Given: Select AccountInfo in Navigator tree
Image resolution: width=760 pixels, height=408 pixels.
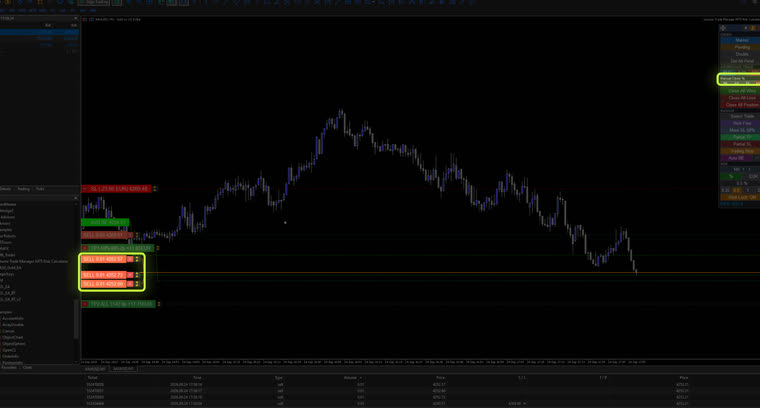Looking at the screenshot, I should click(13, 318).
